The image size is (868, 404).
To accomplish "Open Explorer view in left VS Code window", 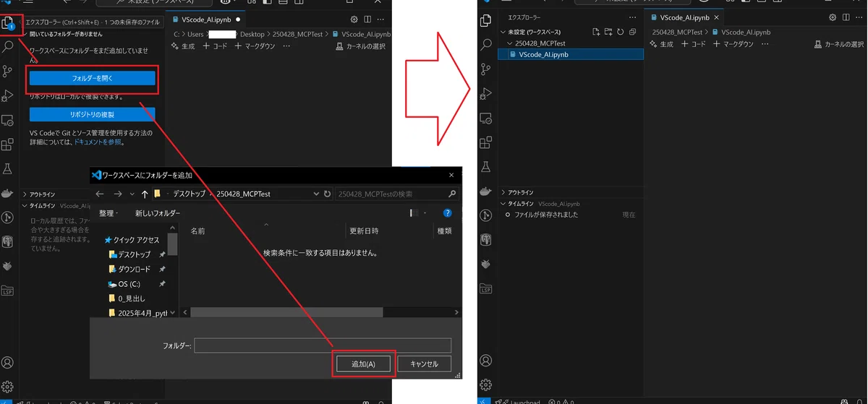I will pyautogui.click(x=9, y=24).
